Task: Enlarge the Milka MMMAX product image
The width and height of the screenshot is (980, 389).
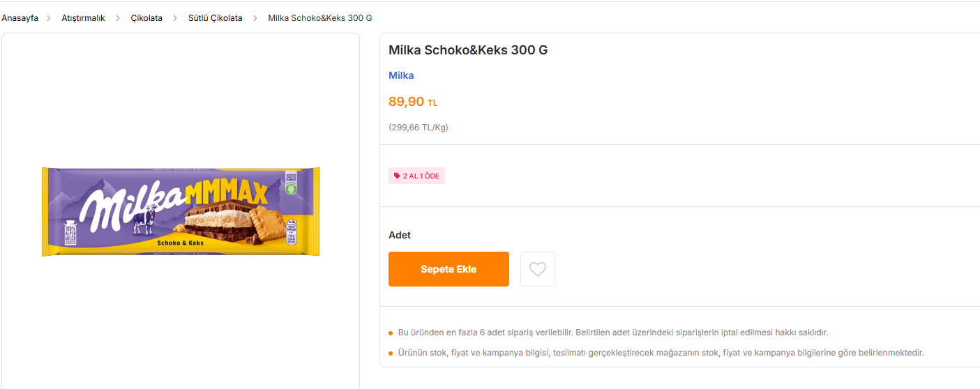Action: coord(181,211)
